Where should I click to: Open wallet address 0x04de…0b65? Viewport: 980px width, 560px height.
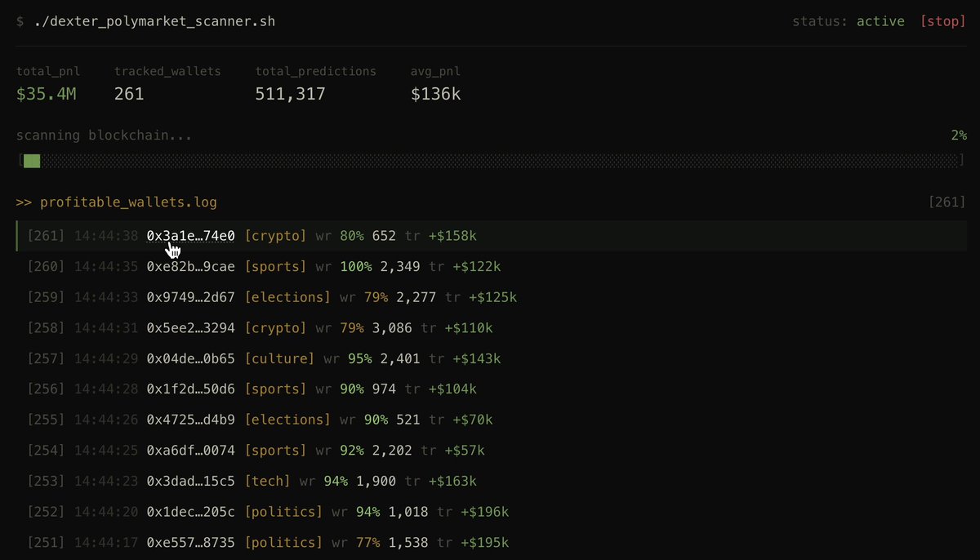(x=190, y=358)
